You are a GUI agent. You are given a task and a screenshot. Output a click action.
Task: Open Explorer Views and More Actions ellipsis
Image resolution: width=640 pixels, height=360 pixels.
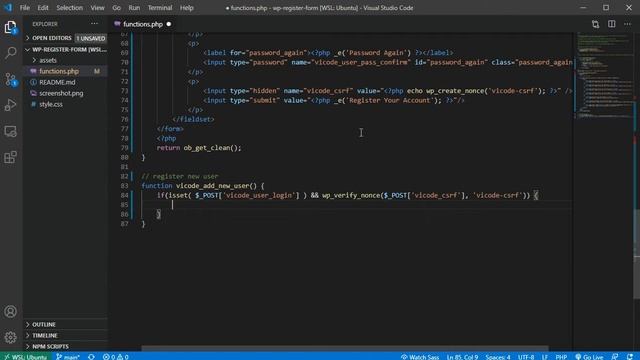pos(94,24)
